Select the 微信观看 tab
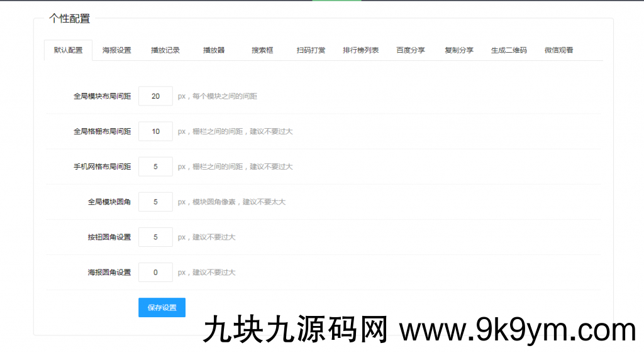644x353 pixels. pyautogui.click(x=558, y=50)
